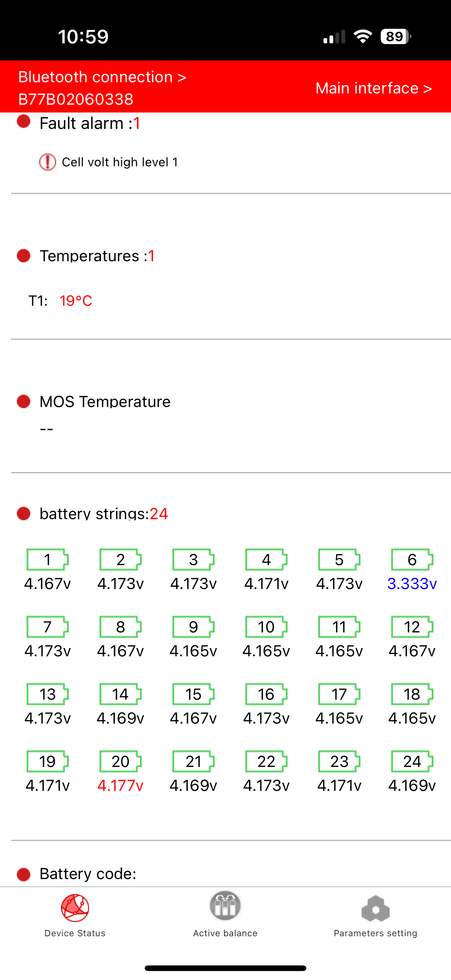Tap the 'Cell volt high level 1' alarm text
This screenshot has width=451, height=980.
pyautogui.click(x=120, y=162)
